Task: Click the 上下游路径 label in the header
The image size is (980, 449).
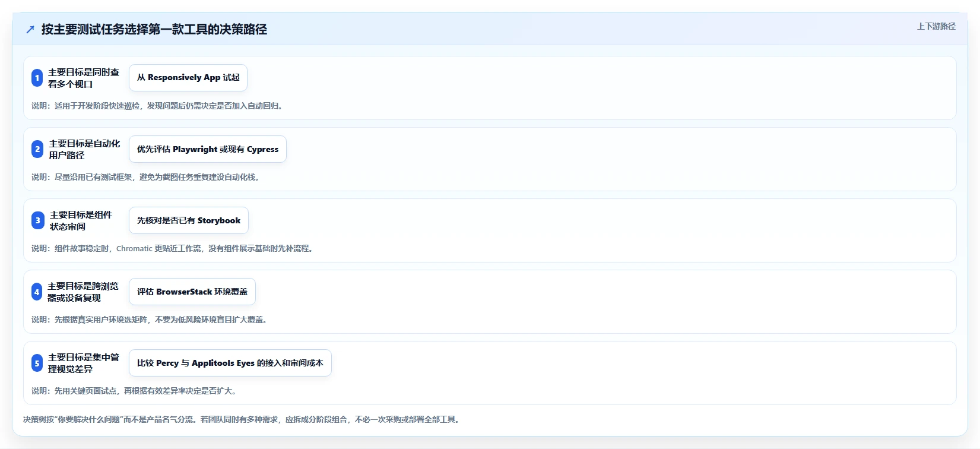Action: 936,26
